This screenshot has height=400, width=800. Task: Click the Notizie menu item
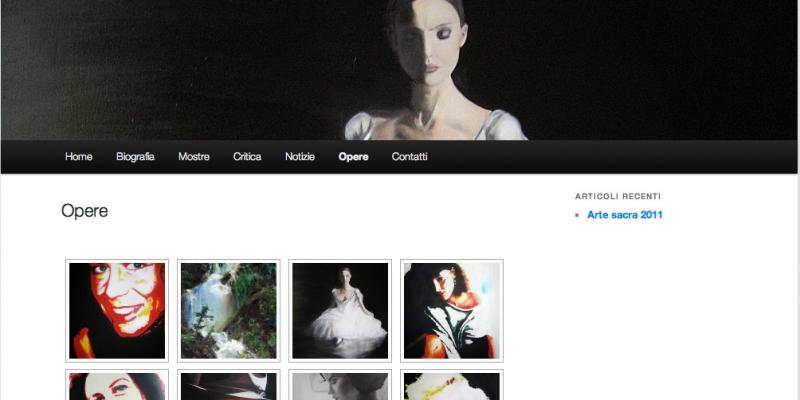point(300,157)
